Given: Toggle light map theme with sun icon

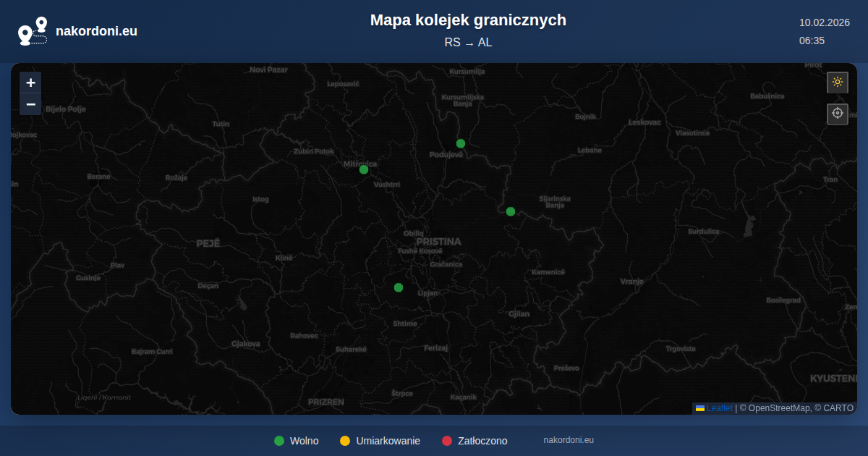Looking at the screenshot, I should click(838, 82).
